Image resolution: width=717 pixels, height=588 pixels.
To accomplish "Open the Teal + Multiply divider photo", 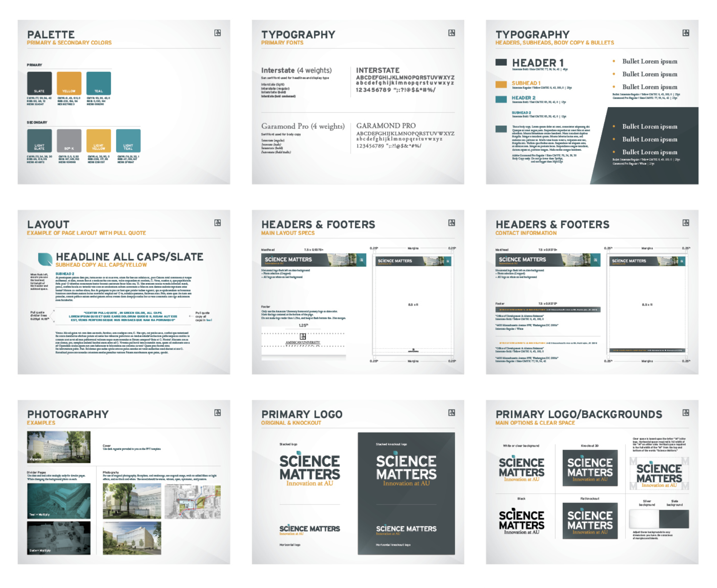I will tap(58, 501).
